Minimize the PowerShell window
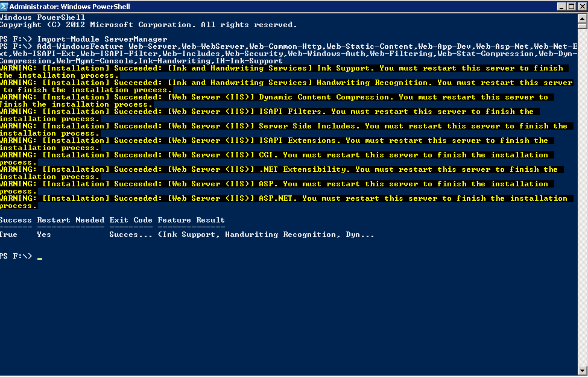Screen dimensions: 588x378 [x=560, y=5]
